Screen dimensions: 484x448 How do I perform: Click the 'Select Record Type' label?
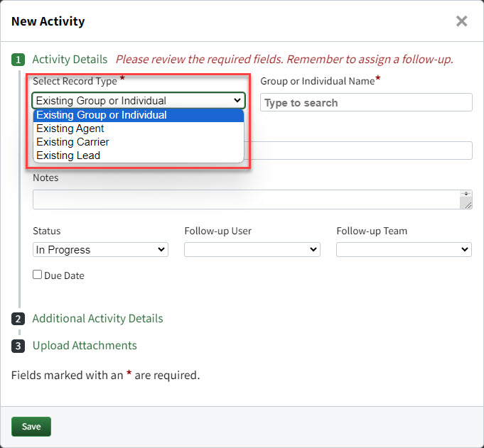pyautogui.click(x=75, y=81)
